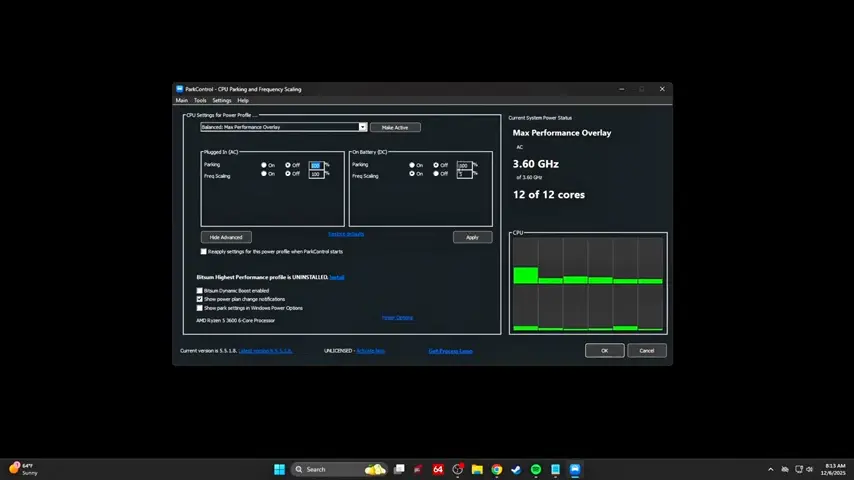Open the volume control in the tray
854x480 pixels.
(x=810, y=469)
